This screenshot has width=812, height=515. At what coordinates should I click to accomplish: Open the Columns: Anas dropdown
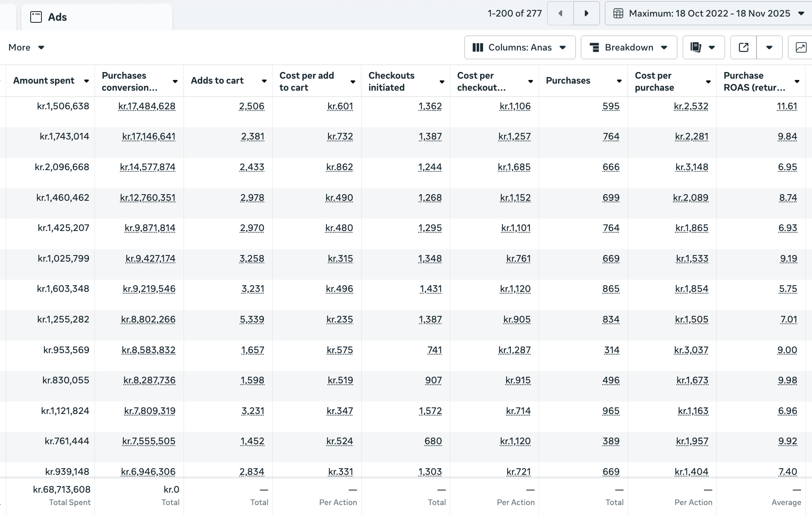click(x=520, y=48)
